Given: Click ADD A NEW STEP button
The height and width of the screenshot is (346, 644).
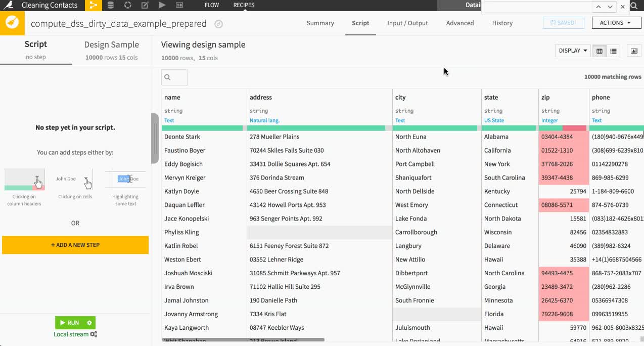Looking at the screenshot, I should click(x=75, y=245).
